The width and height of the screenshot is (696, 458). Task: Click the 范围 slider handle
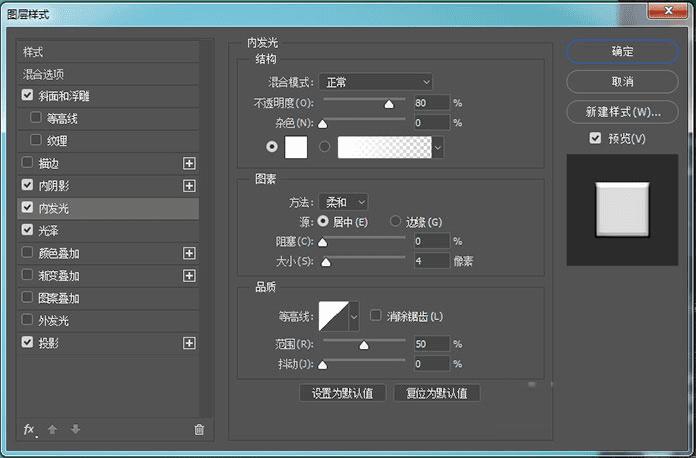coord(364,345)
